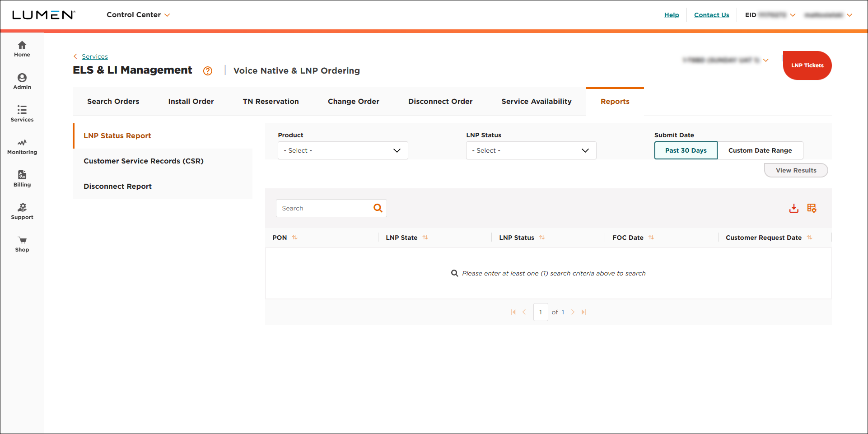This screenshot has width=868, height=434.
Task: Go to the next results page
Action: tap(573, 312)
